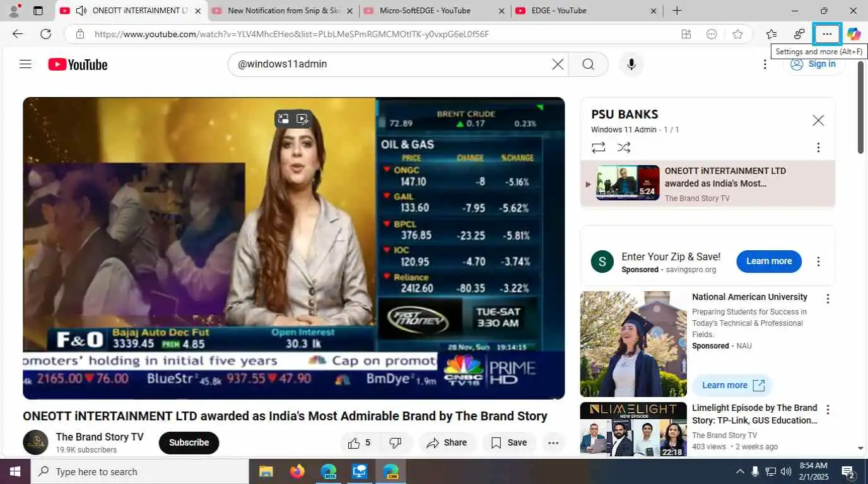Viewport: 868px width, 484px height.
Task: Clear the YouTube search query
Action: click(558, 64)
